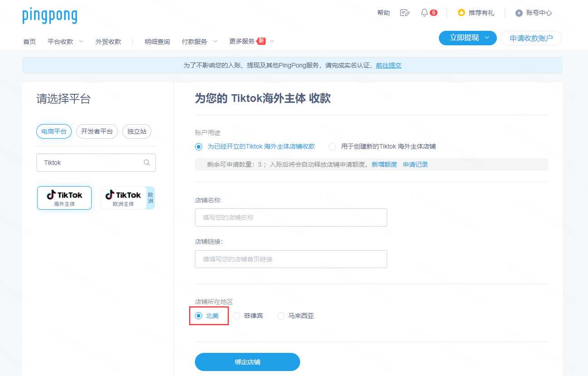Click the pingpong logo

click(x=50, y=15)
